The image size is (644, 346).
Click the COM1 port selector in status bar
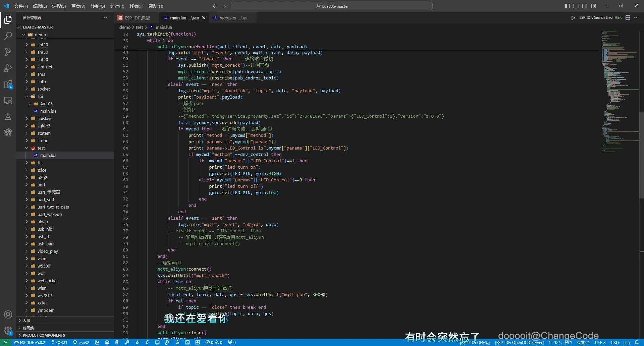(x=59, y=342)
